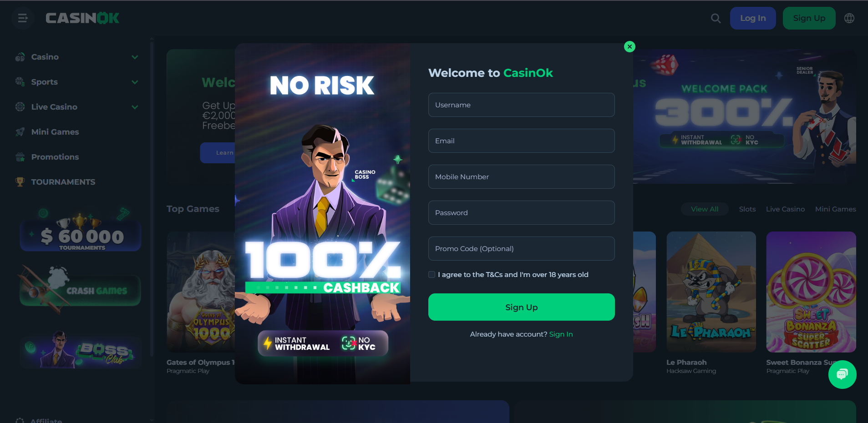The height and width of the screenshot is (423, 868).
Task: Tick the T&Cs age agreement checkbox
Action: (x=431, y=274)
